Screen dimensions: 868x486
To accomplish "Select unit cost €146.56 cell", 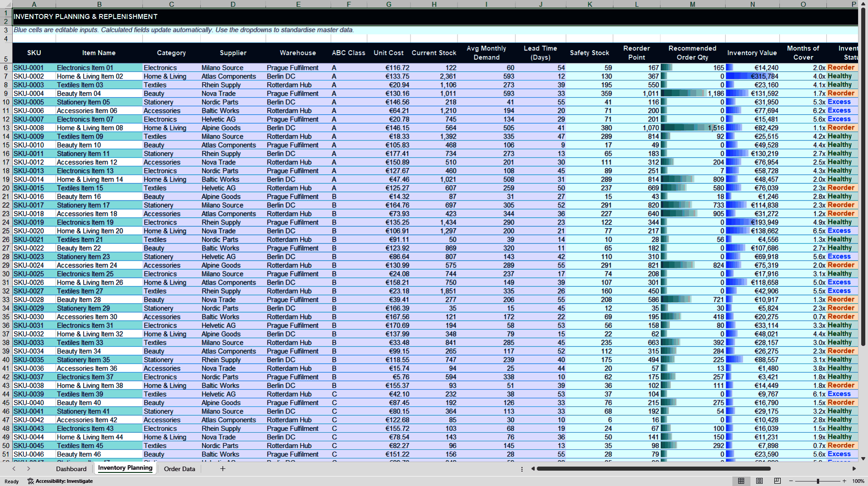I will 389,102.
